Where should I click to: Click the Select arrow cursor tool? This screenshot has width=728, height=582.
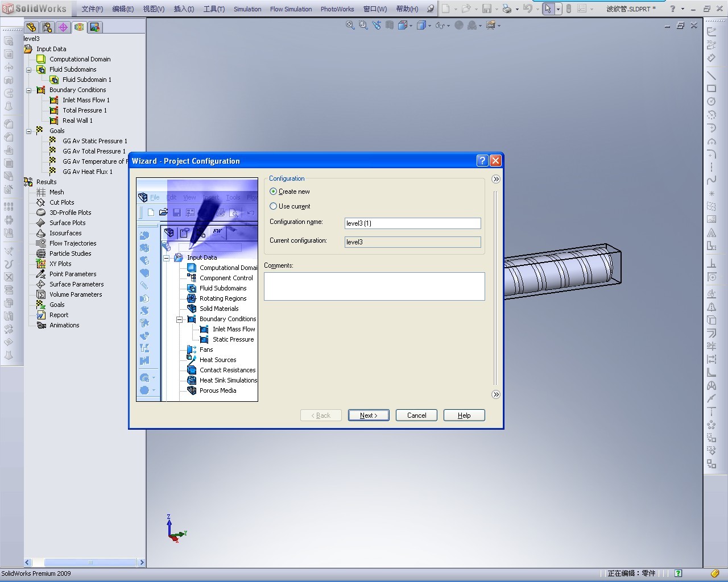(548, 9)
